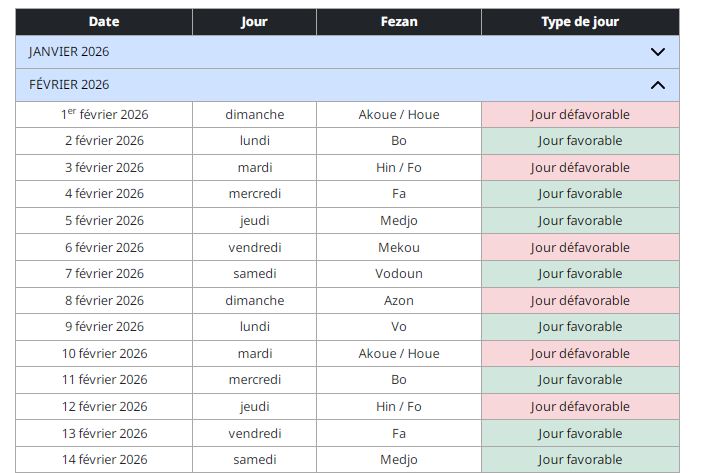Screen dimensions: 717x473
Task: Click Akoue / Houe in the 1er février row
Action: (x=399, y=114)
